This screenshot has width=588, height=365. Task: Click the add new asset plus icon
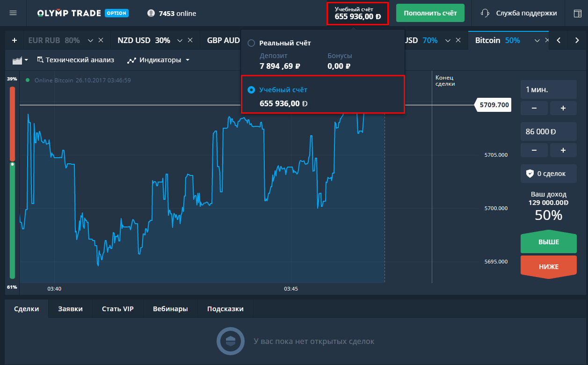point(14,40)
